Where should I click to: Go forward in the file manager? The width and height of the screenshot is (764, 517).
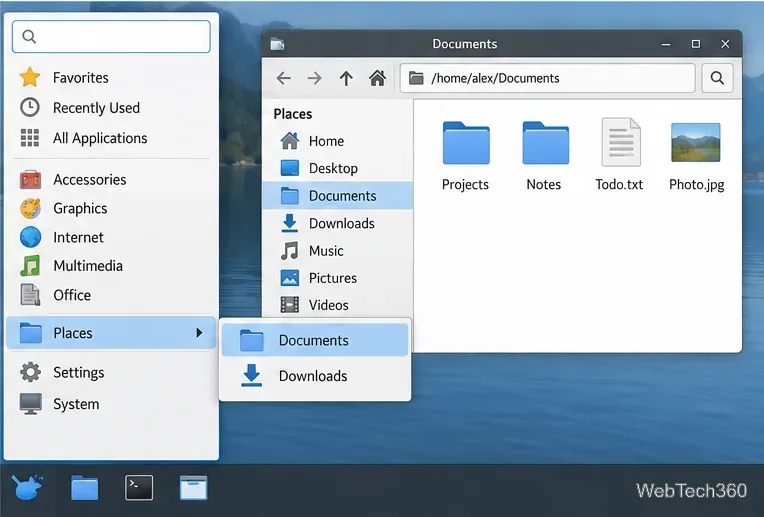(x=314, y=78)
